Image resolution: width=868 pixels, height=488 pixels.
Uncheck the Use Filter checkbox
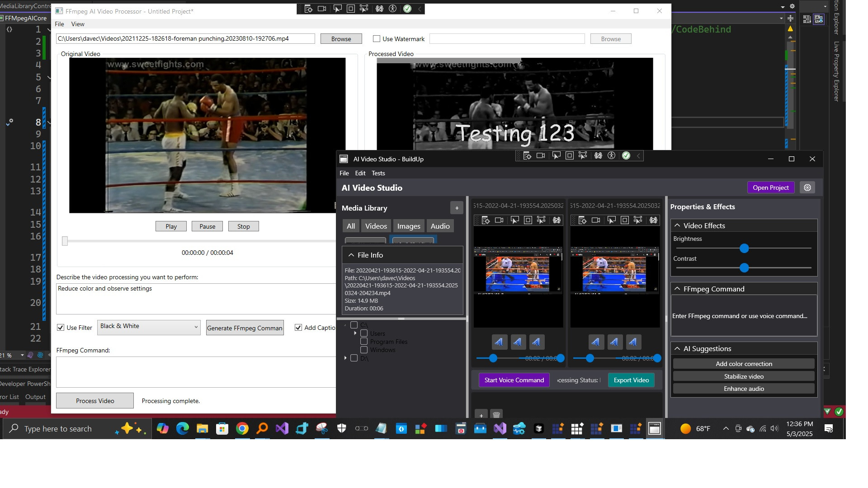[61, 328]
